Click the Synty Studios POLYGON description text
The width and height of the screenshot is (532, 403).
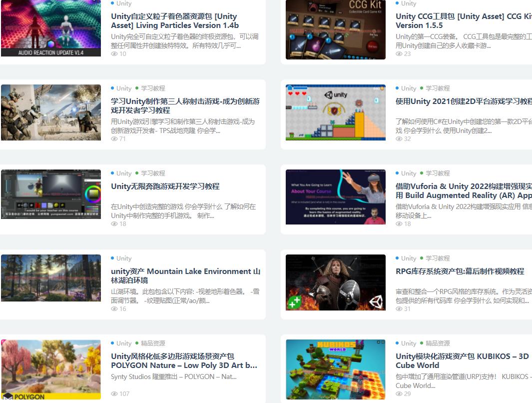[174, 376]
